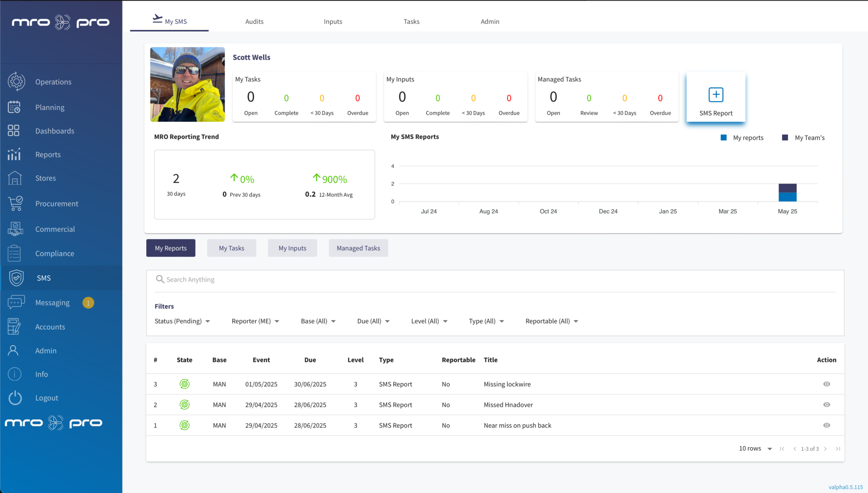The image size is (868, 493).
Task: Click the Compliance clipboard icon
Action: pyautogui.click(x=14, y=253)
